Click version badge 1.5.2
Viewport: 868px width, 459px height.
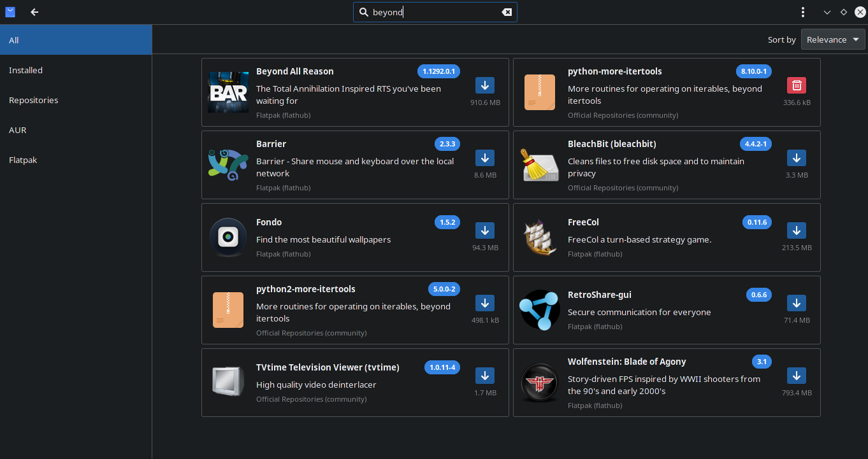click(447, 222)
